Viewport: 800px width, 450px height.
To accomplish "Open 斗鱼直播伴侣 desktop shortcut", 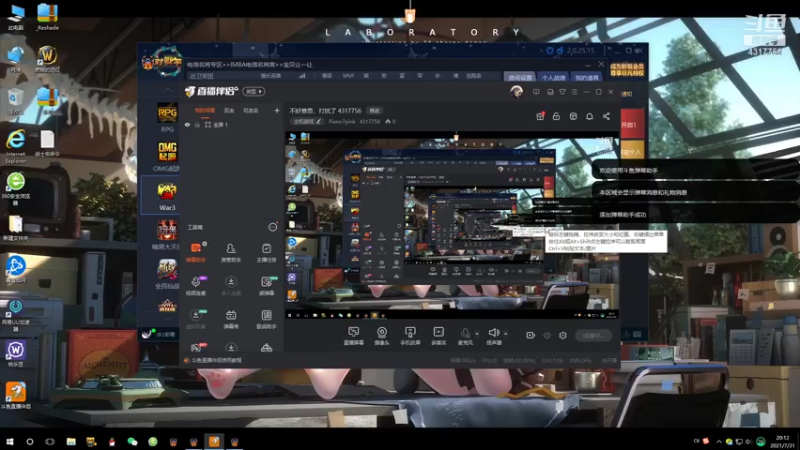I will click(16, 396).
